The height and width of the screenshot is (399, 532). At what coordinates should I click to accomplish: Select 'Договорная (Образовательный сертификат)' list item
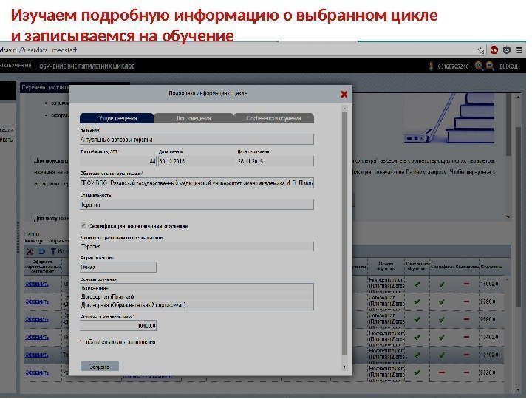coord(197,304)
